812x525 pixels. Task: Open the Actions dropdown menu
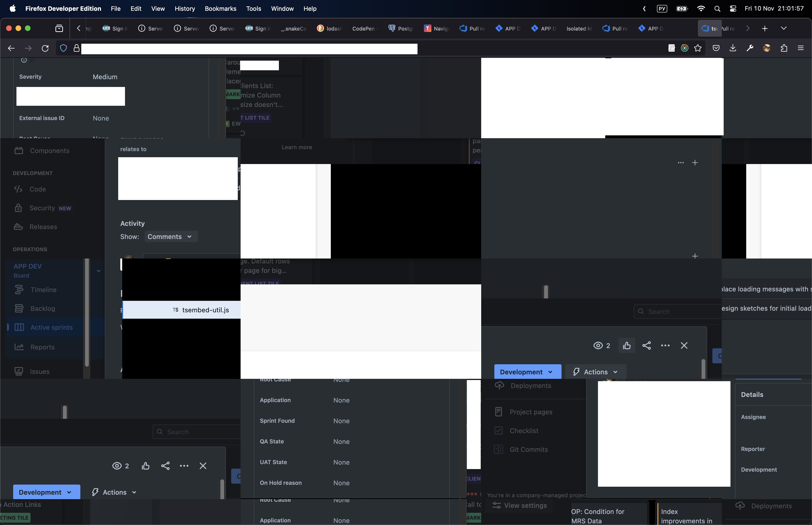pyautogui.click(x=596, y=372)
